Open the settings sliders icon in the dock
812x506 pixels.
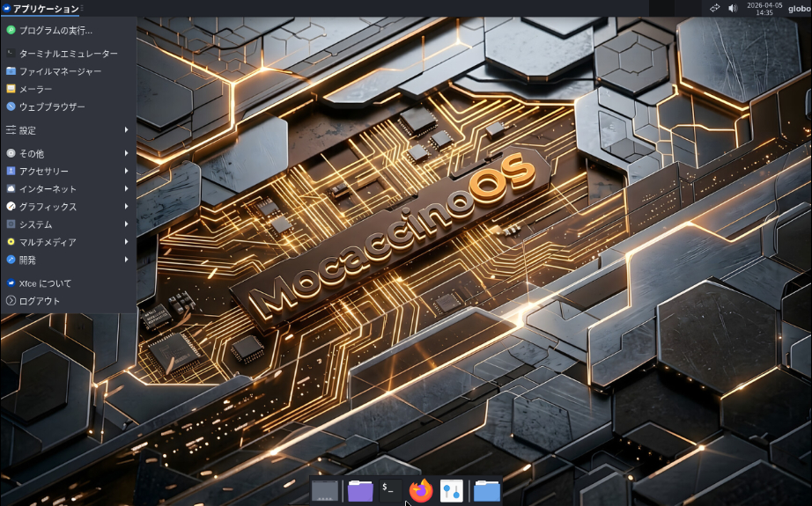click(x=452, y=490)
